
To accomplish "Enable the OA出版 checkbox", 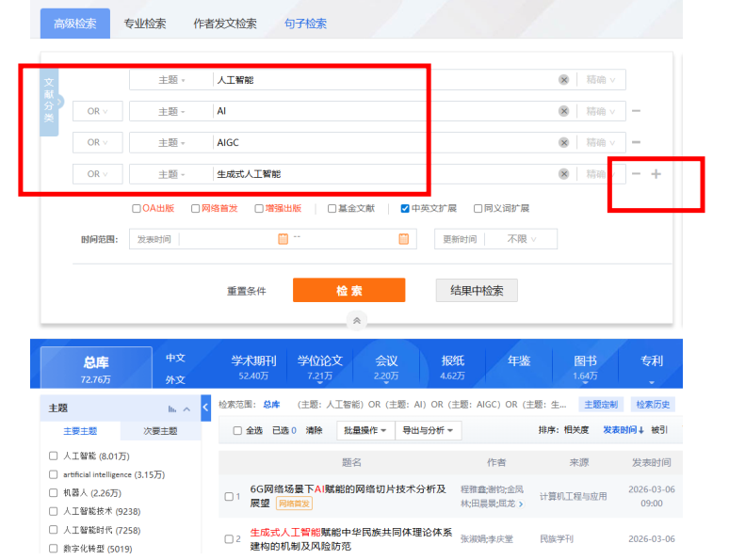I will coord(137,209).
